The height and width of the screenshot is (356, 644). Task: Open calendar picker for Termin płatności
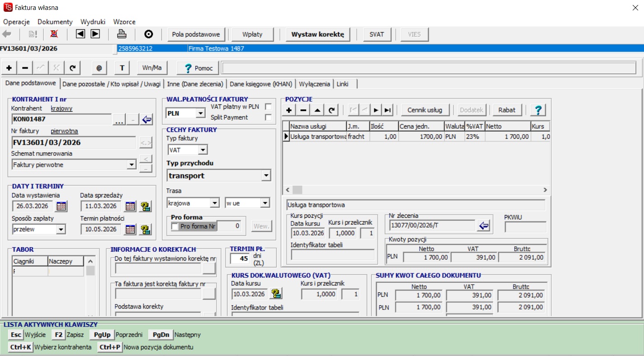click(x=130, y=230)
